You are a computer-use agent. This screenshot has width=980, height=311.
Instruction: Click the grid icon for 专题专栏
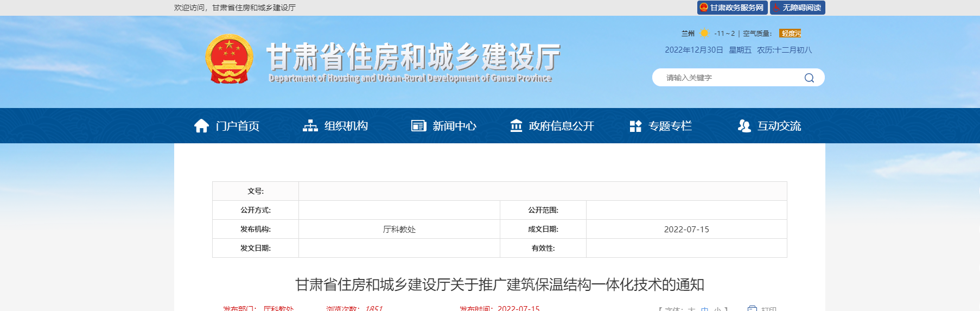coord(635,126)
